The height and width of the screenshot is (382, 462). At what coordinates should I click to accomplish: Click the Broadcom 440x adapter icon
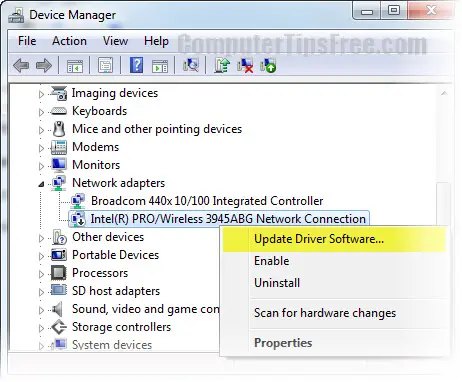78,201
